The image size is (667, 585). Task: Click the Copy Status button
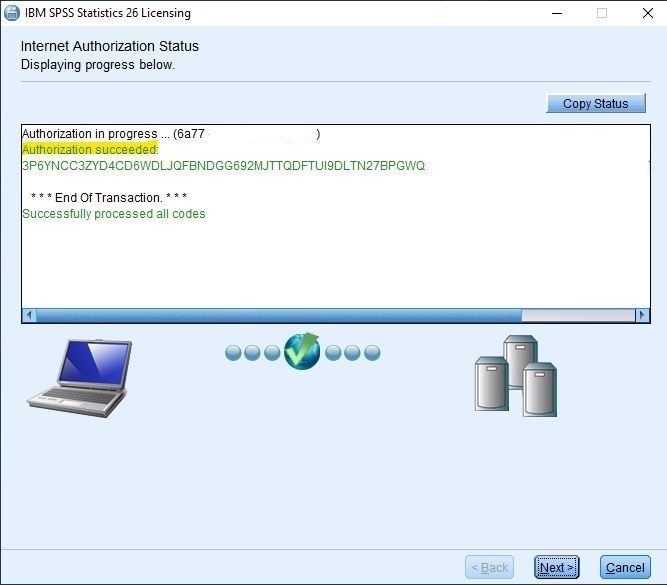pyautogui.click(x=596, y=103)
